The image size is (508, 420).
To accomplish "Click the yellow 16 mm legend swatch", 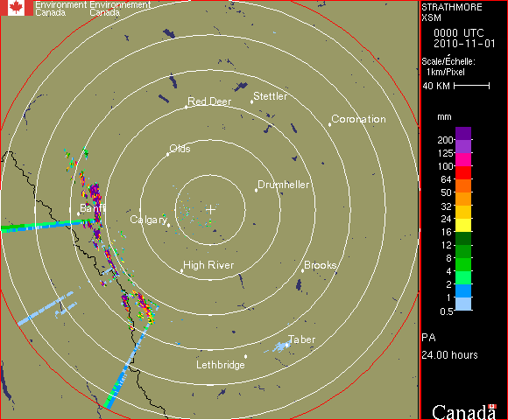I will 463,225.
